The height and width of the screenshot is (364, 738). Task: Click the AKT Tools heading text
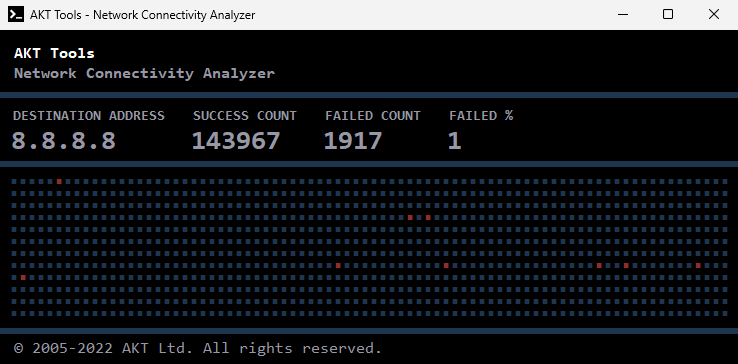(x=54, y=53)
